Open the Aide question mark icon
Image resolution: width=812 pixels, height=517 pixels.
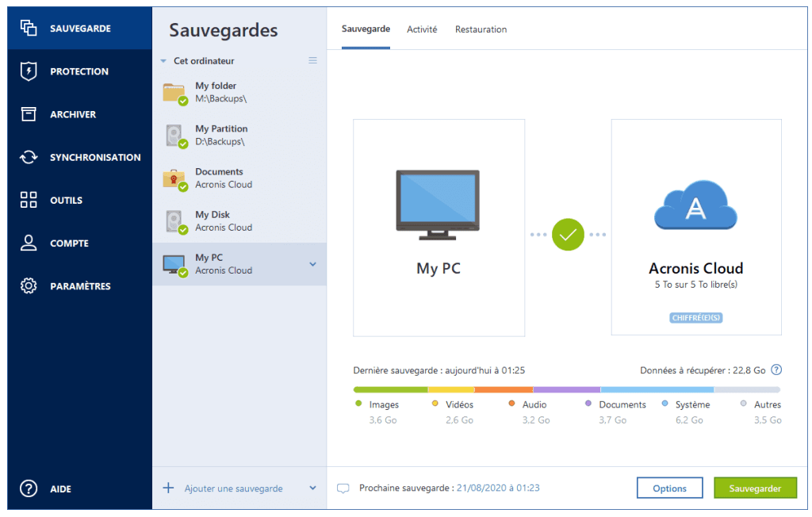[29, 488]
